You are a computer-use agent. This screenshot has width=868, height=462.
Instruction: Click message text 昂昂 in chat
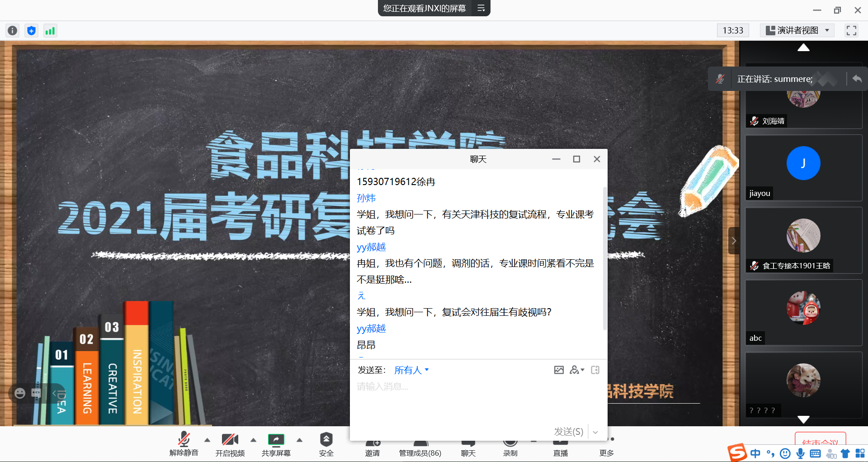click(x=366, y=345)
